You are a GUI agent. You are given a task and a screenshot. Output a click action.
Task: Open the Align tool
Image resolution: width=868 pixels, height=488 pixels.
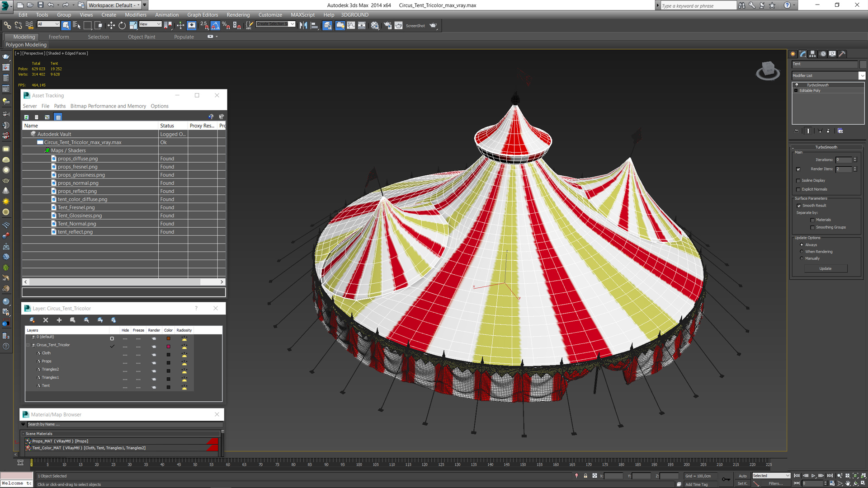314,25
